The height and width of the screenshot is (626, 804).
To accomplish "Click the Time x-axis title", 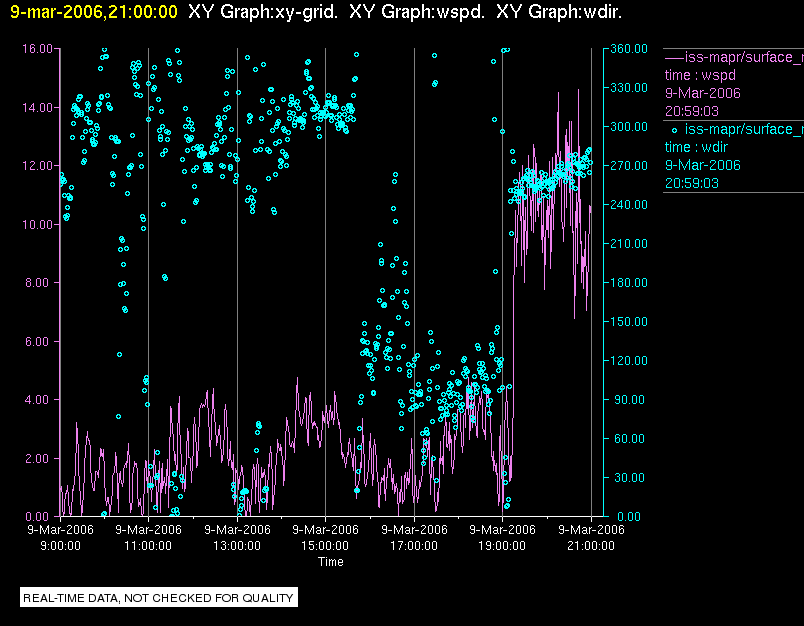I will point(331,562).
